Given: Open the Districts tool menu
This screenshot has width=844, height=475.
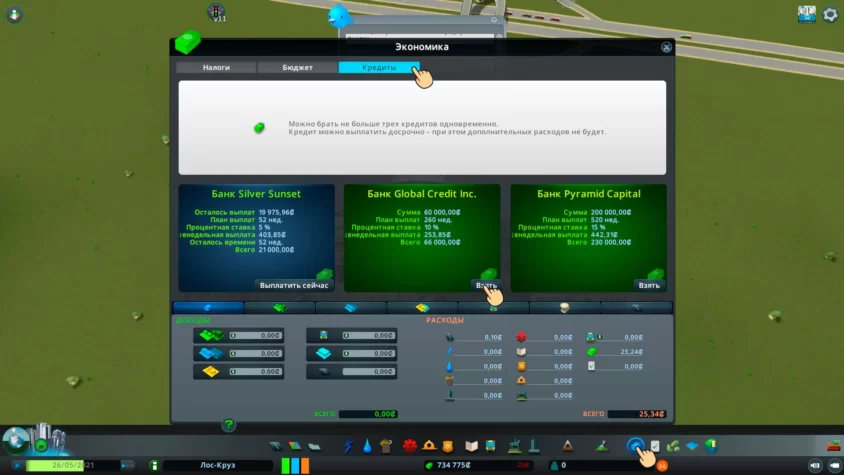Looking at the screenshot, I should 314,446.
